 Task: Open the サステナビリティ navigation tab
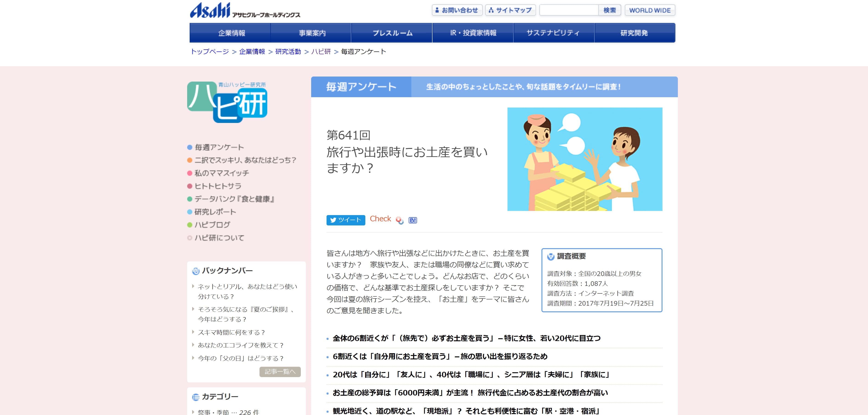pyautogui.click(x=553, y=33)
